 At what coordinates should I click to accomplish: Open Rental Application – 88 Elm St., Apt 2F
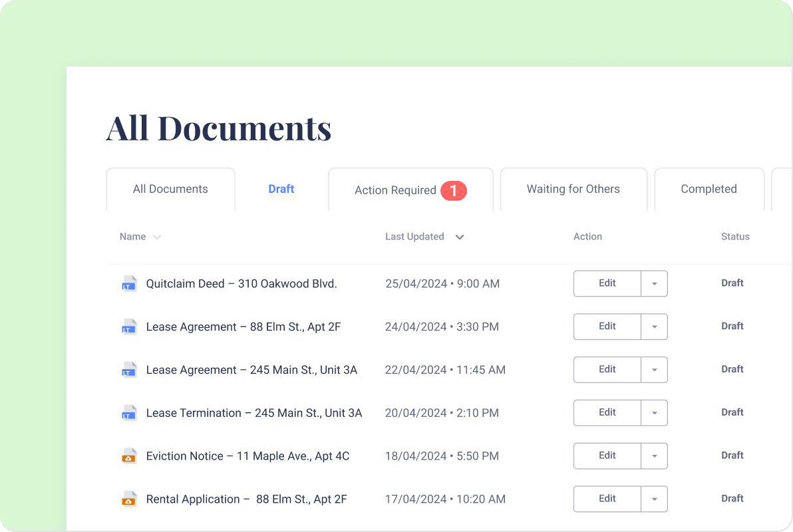tap(246, 499)
